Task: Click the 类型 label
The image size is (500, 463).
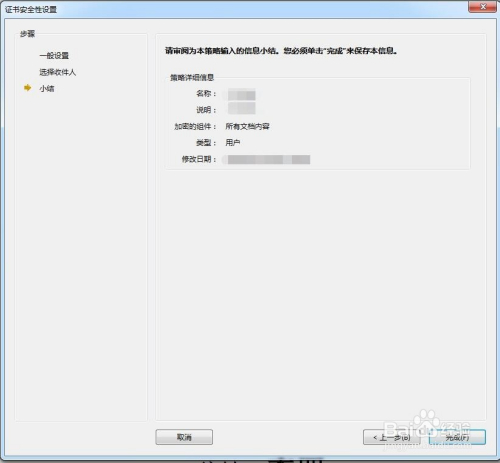Action: tap(206, 143)
